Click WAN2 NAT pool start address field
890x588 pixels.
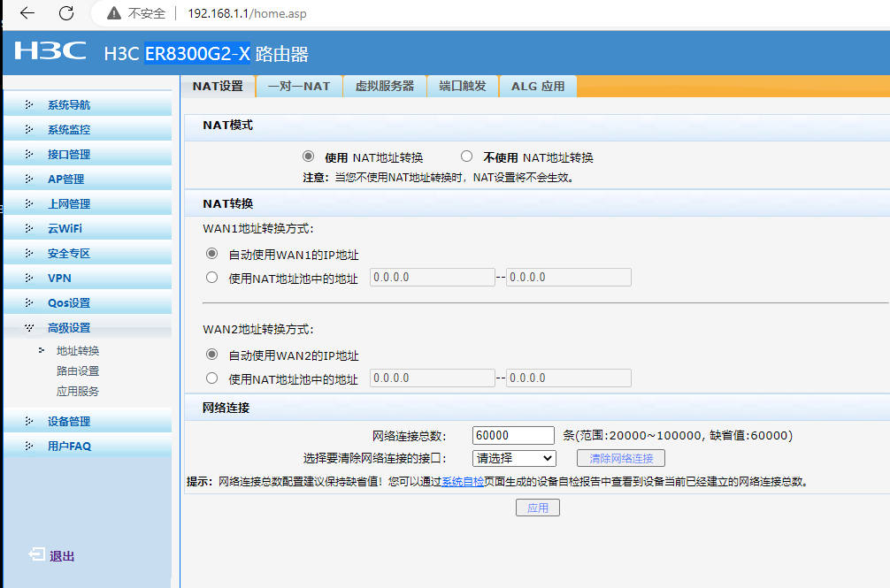click(432, 378)
